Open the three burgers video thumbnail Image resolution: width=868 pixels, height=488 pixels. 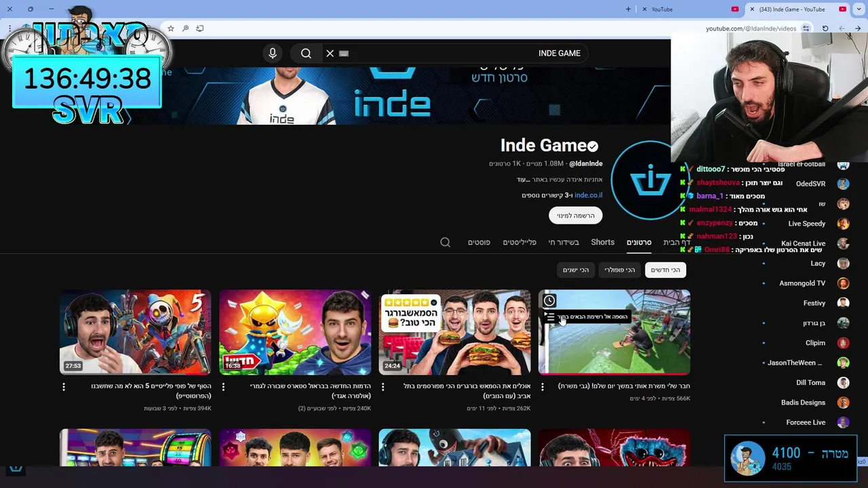pos(455,332)
